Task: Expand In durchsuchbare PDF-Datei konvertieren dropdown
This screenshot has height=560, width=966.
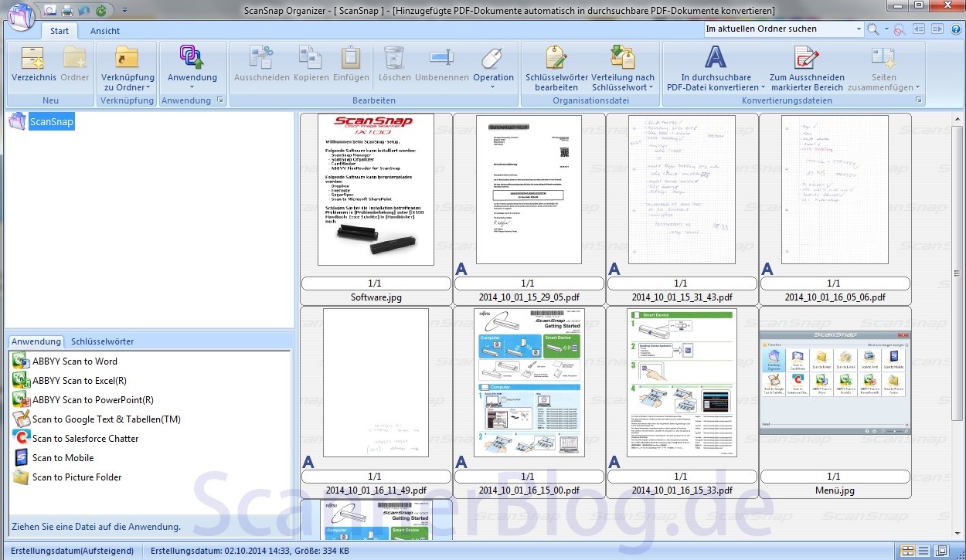Action: [762, 88]
